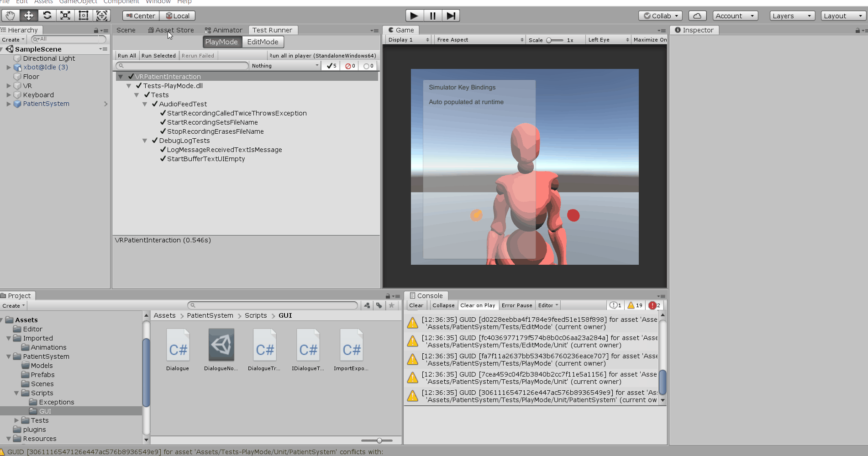Click the Run All button
Viewport: 868px width, 456px height.
tap(126, 56)
